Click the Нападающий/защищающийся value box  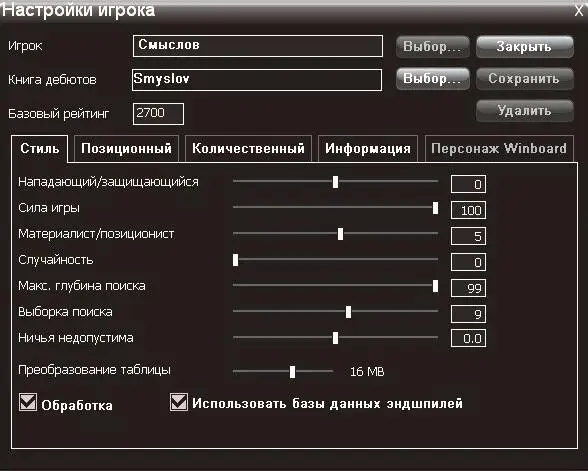click(x=468, y=184)
